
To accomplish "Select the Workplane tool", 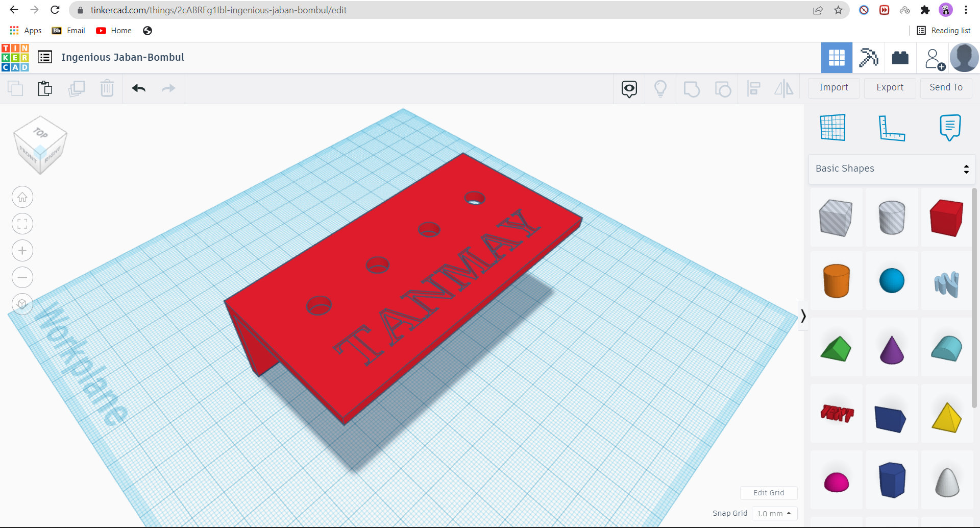I will click(x=833, y=127).
